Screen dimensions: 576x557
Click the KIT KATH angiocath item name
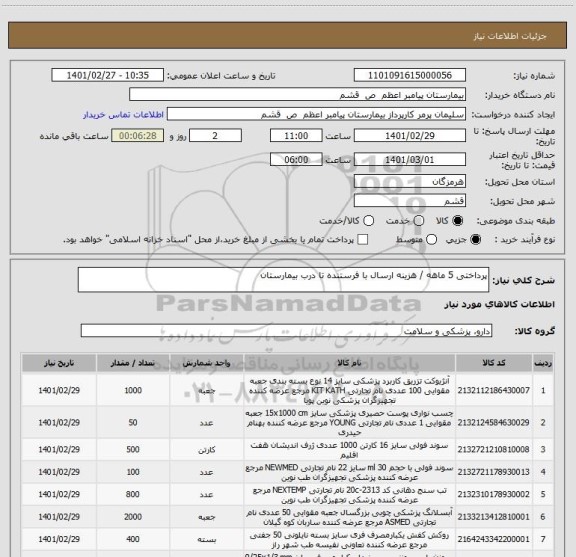pos(349,390)
